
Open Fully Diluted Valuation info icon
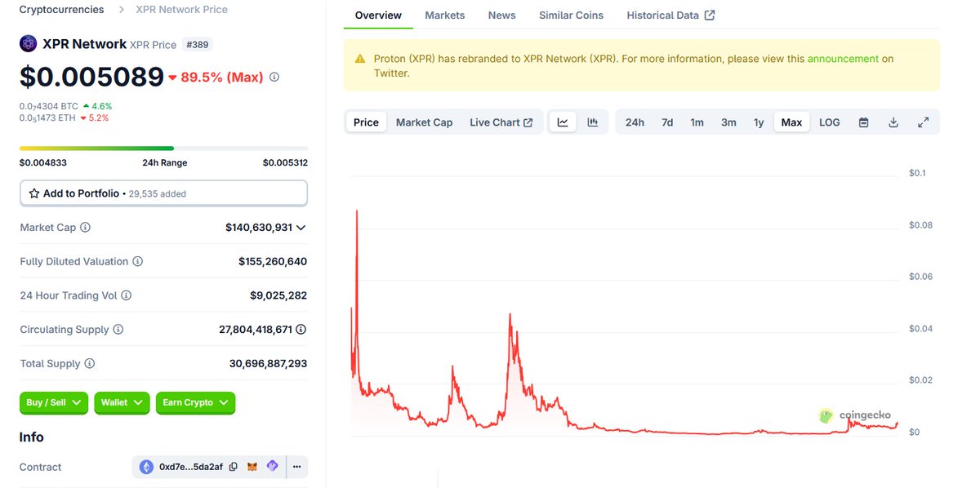pyautogui.click(x=137, y=262)
